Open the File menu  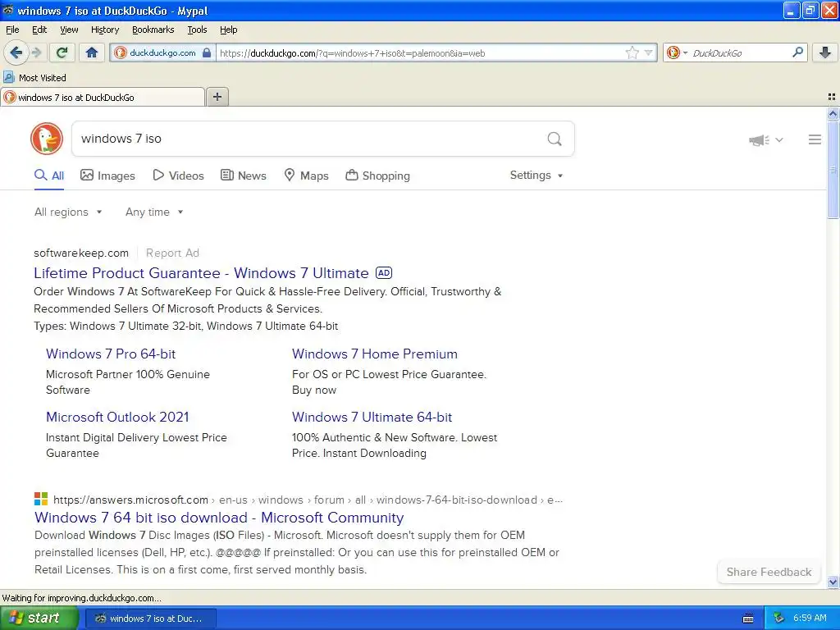pos(12,30)
